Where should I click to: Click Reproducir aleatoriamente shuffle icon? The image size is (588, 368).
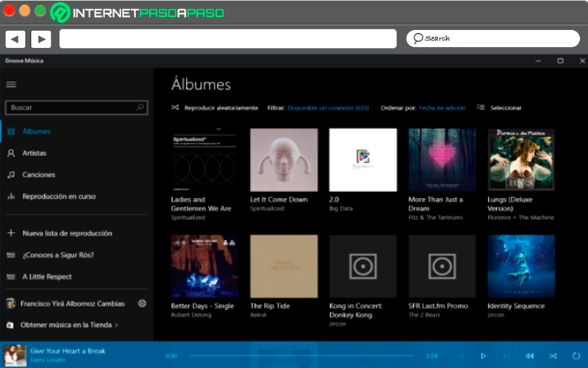(175, 107)
